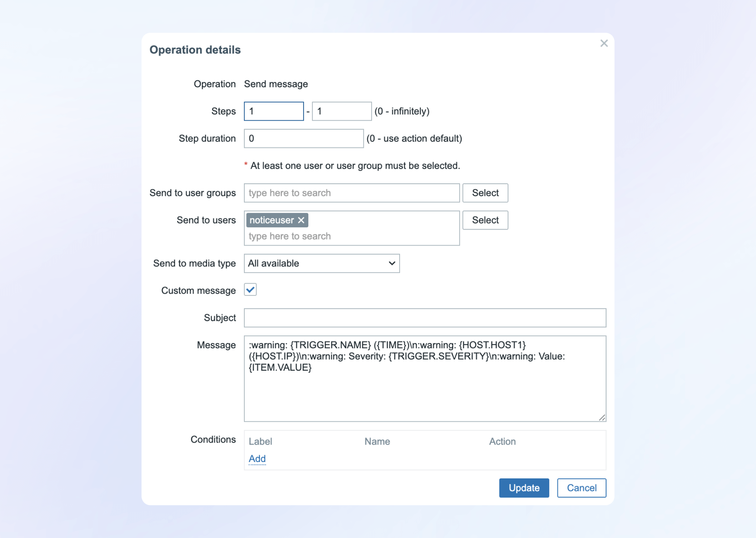Image resolution: width=756 pixels, height=538 pixels.
Task: Click the search field under noticeuser
Action: coord(352,236)
